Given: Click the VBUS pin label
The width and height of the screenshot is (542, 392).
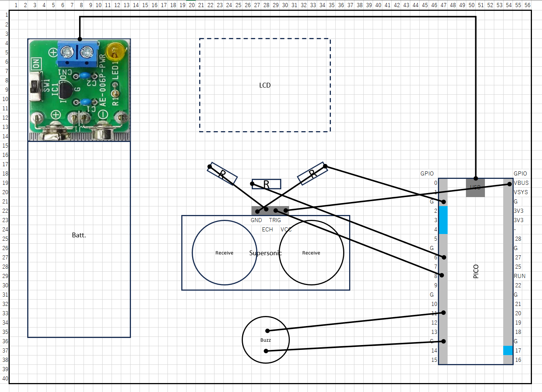Looking at the screenshot, I should pyautogui.click(x=521, y=183).
